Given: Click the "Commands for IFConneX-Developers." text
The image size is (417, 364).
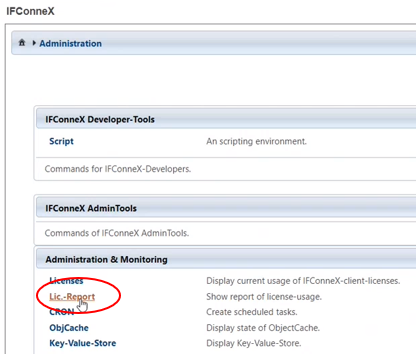Looking at the screenshot, I should 118,169.
